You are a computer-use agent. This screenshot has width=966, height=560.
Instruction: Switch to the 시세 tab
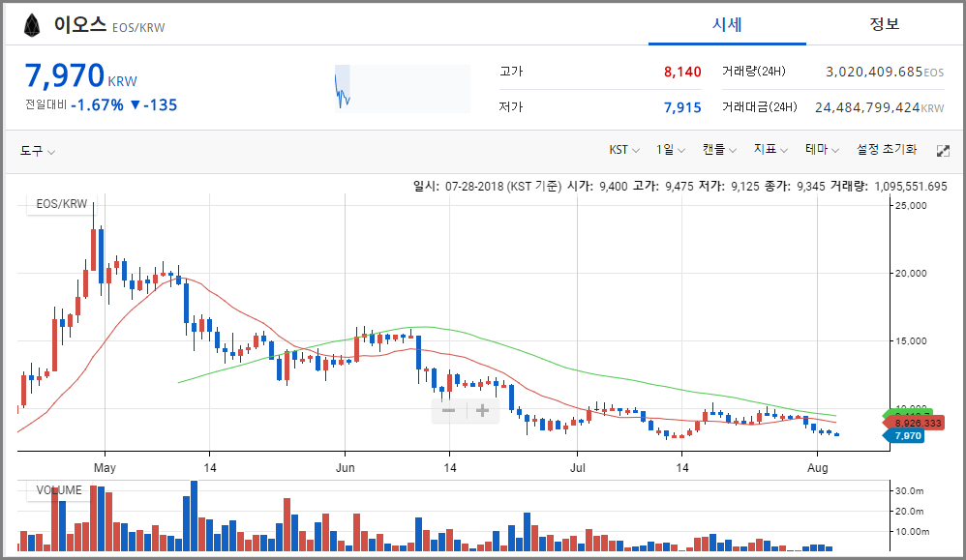(x=727, y=24)
